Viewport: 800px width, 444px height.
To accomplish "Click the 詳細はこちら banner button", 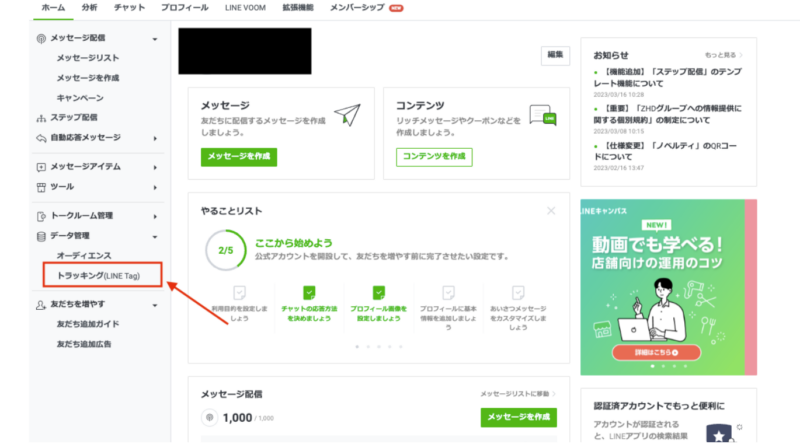I will point(656,353).
